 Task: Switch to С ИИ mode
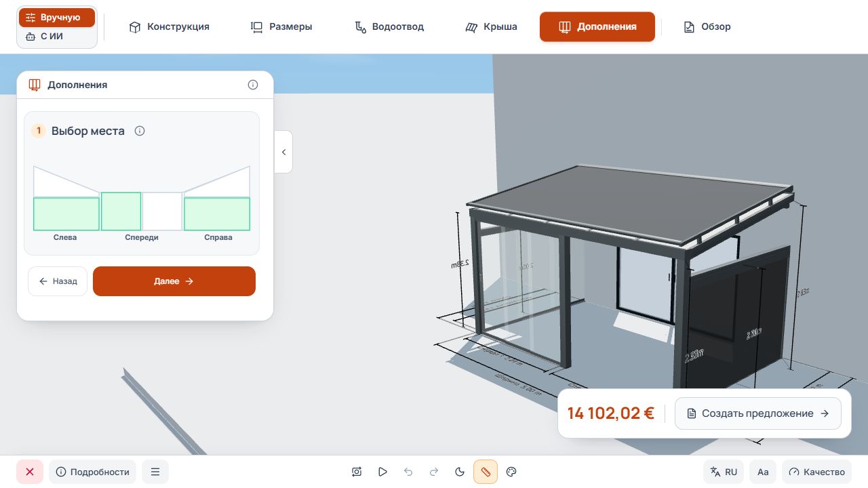click(57, 37)
